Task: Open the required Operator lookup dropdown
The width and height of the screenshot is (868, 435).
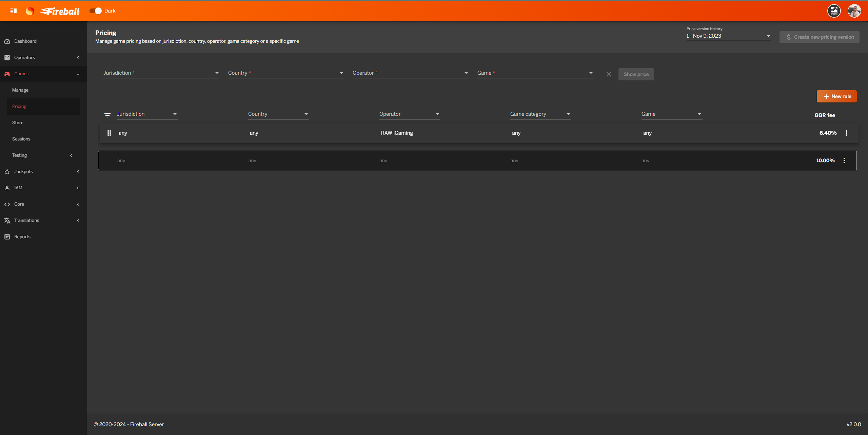Action: pyautogui.click(x=410, y=73)
